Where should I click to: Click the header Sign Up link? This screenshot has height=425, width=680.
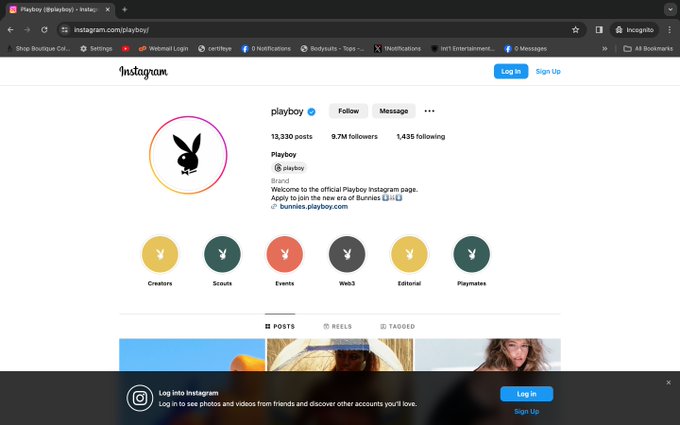coord(548,72)
